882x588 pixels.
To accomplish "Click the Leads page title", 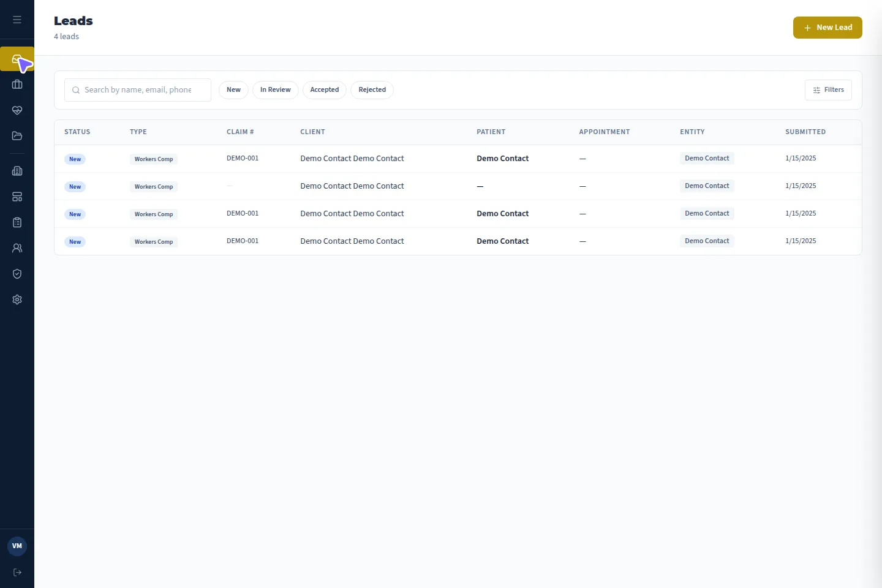I will 73,21.
